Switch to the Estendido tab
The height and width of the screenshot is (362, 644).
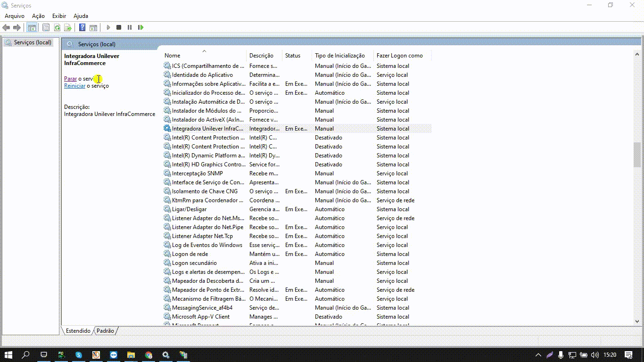[78, 331]
